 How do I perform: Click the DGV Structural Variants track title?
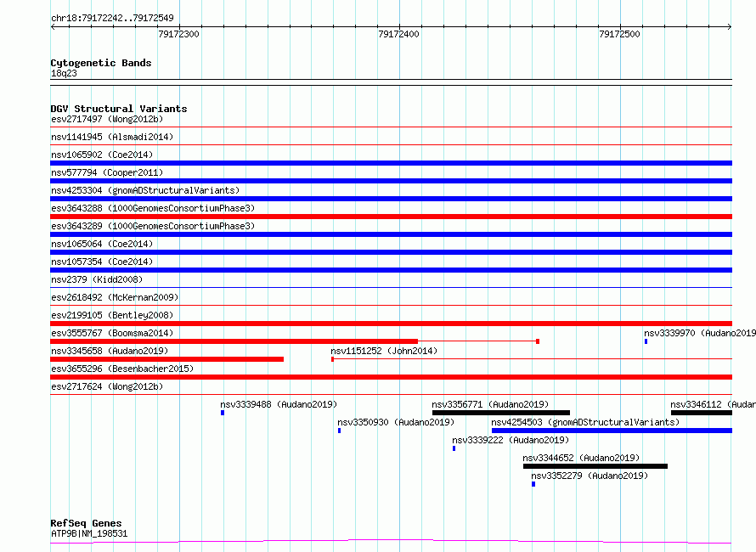coord(119,109)
